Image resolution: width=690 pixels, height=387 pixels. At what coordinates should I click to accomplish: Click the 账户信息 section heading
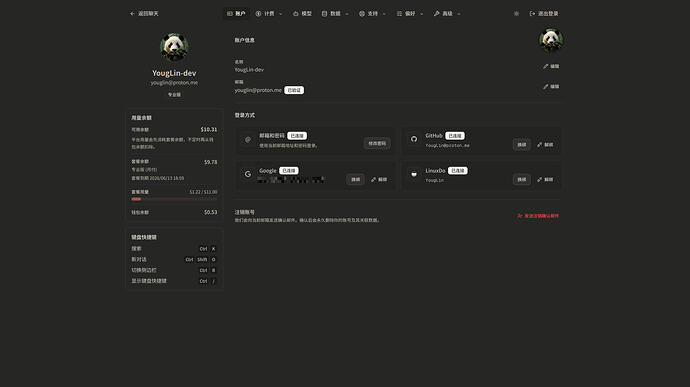244,40
